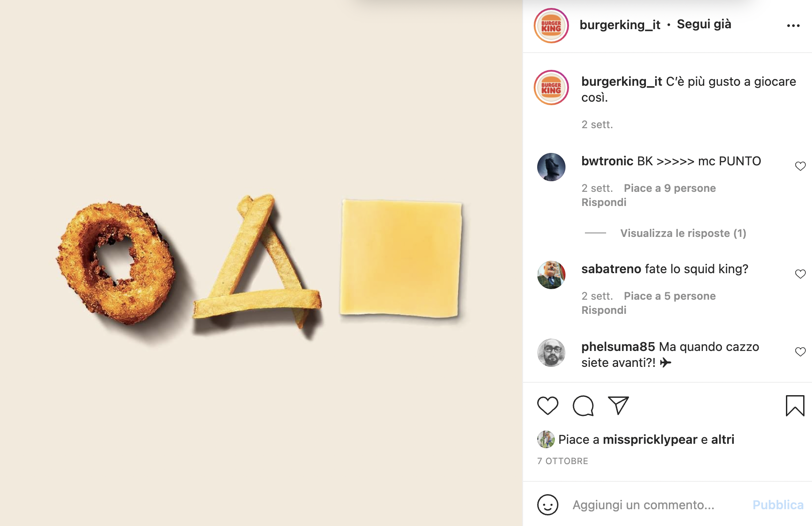
Task: Like phelsuma85's comment heart
Action: tap(800, 352)
